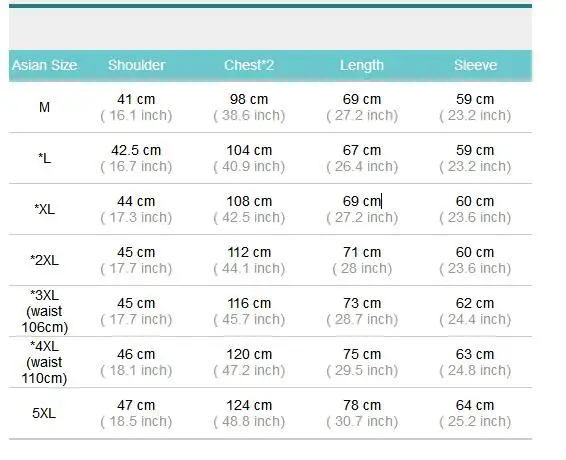
Task: Click the (30.7 inch) length conversion
Action: (362, 421)
